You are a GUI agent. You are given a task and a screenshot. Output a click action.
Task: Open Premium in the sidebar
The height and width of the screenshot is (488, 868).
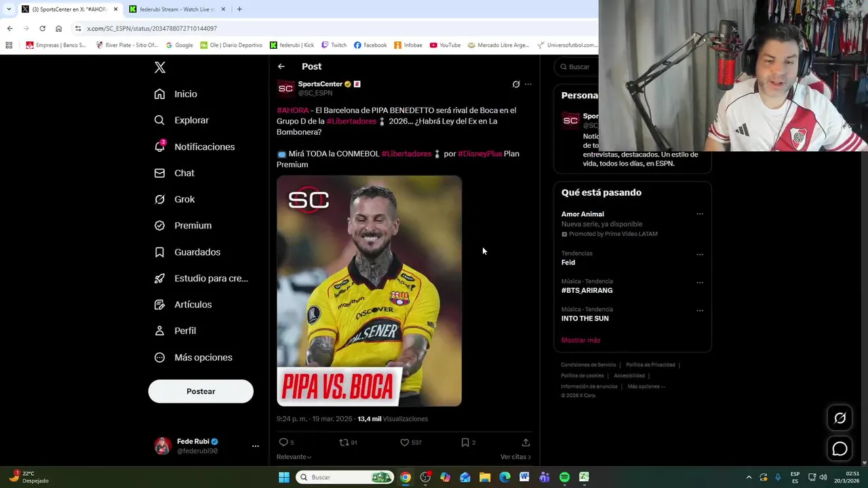point(184,226)
